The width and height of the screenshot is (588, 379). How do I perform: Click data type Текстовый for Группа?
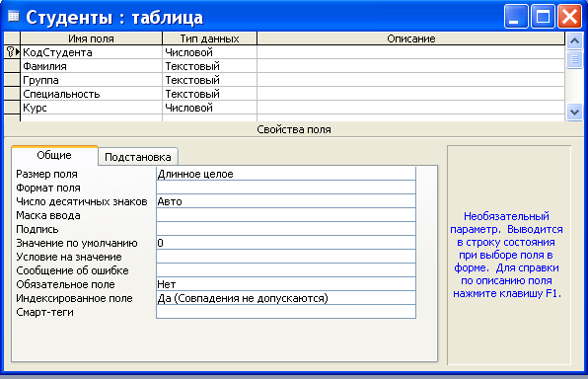(209, 80)
